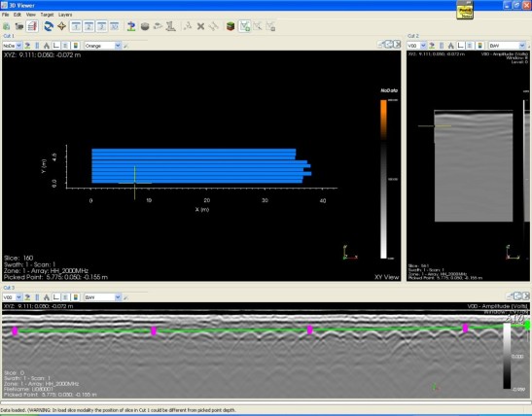Click the green cube 3D volume icon
532x416 pixels.
(x=231, y=26)
